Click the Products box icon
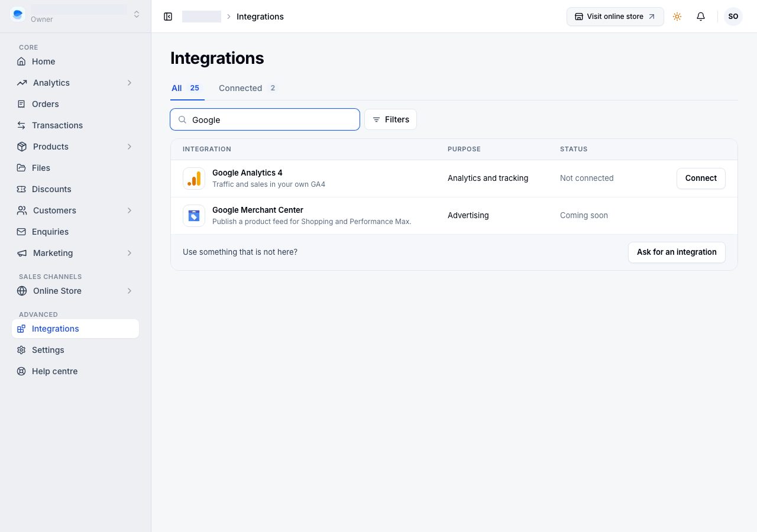 click(22, 147)
